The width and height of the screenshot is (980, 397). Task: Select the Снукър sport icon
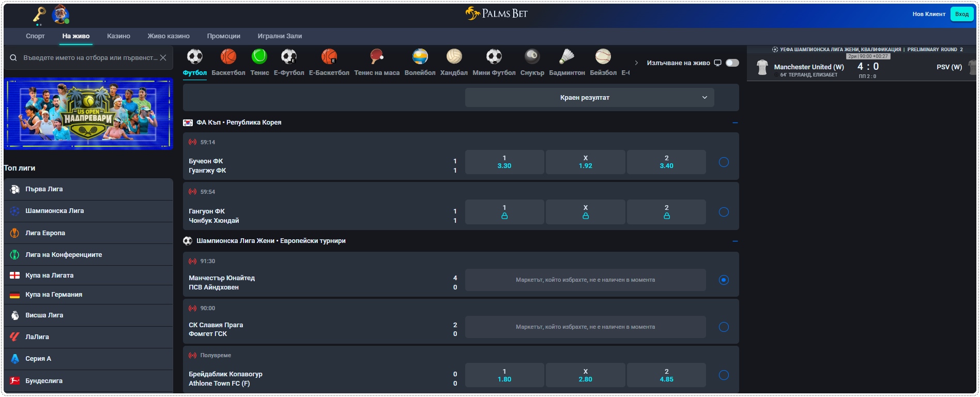coord(532,56)
